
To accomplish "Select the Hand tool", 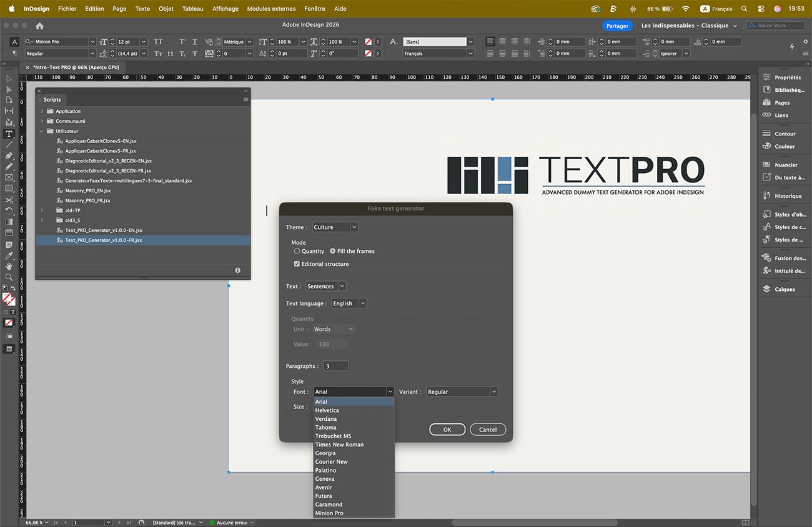I will [9, 267].
